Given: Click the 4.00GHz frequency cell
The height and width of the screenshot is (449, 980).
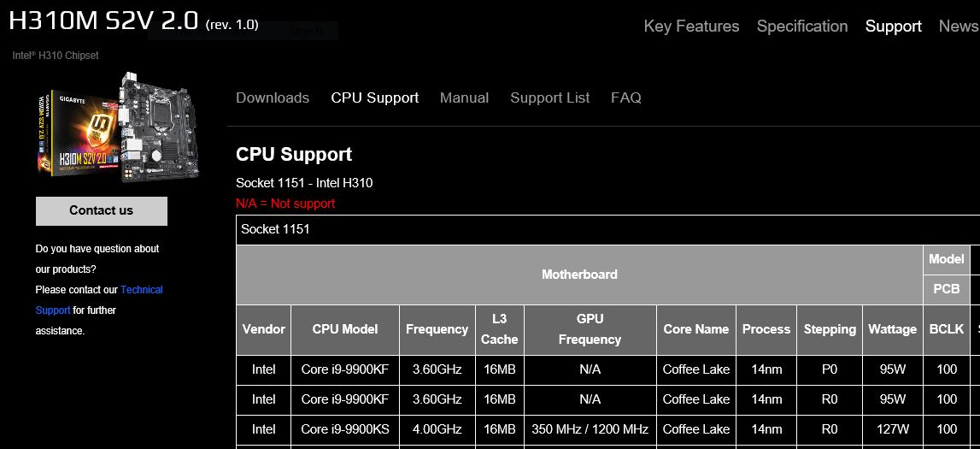Looking at the screenshot, I should (437, 429).
